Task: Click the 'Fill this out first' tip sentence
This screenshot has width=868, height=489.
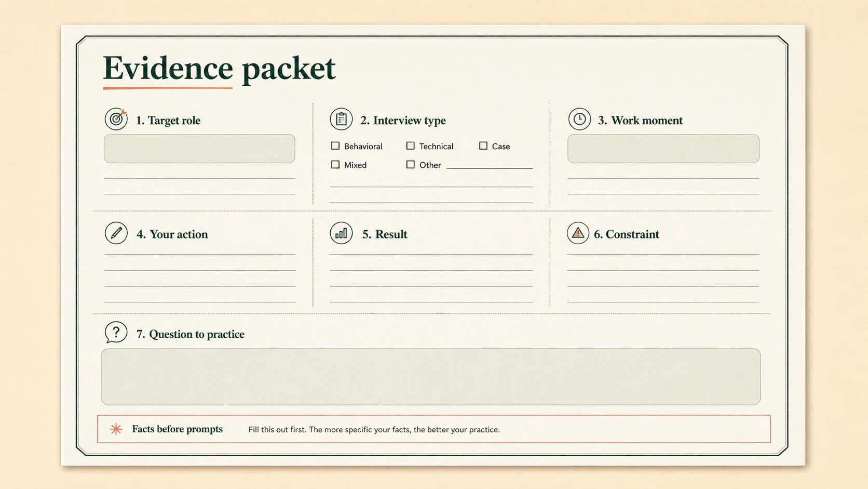Action: (374, 430)
